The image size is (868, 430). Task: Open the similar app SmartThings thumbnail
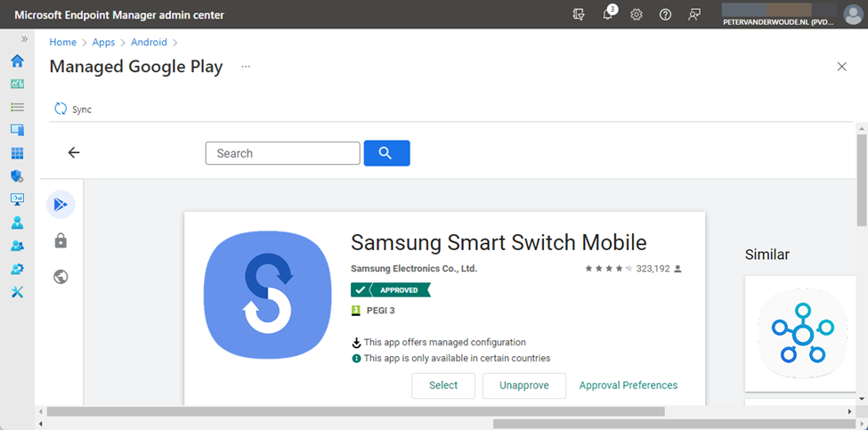801,334
